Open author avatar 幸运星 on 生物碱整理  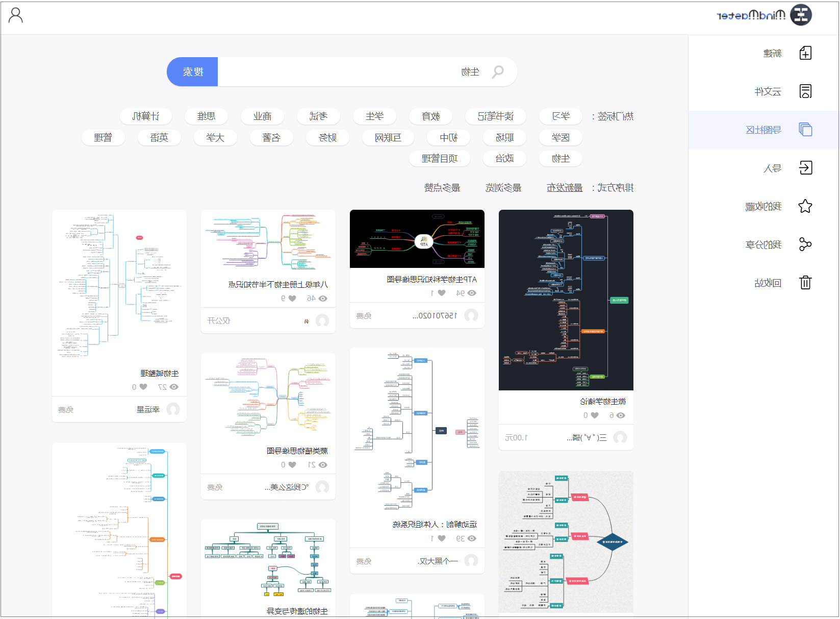[173, 409]
